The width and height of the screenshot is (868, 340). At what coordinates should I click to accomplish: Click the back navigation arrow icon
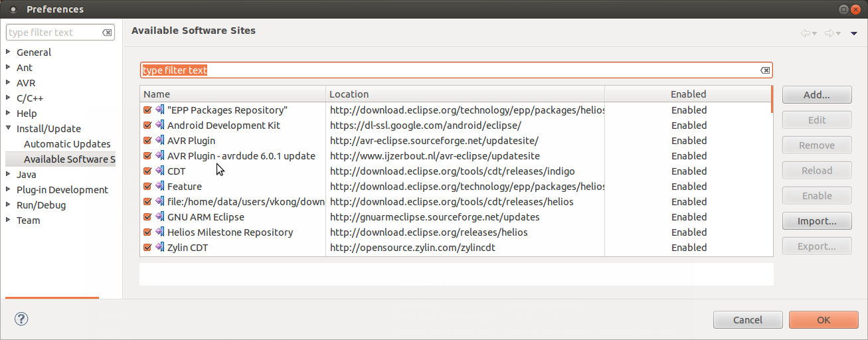click(806, 33)
